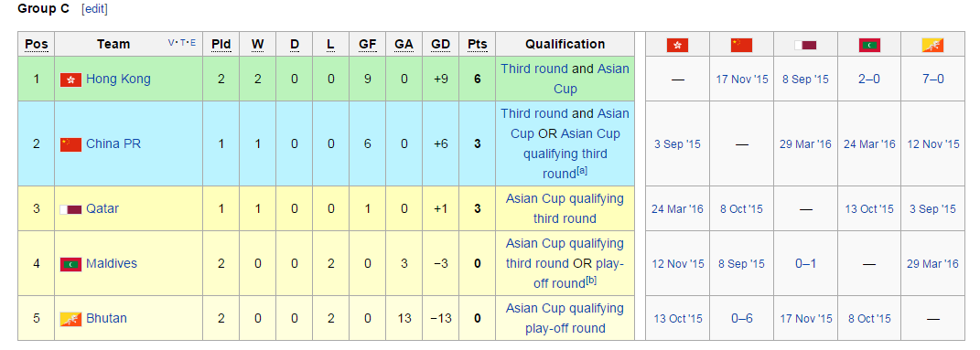980x350 pixels.
Task: Open the 0–6 Bhutan match result
Action: [741, 319]
